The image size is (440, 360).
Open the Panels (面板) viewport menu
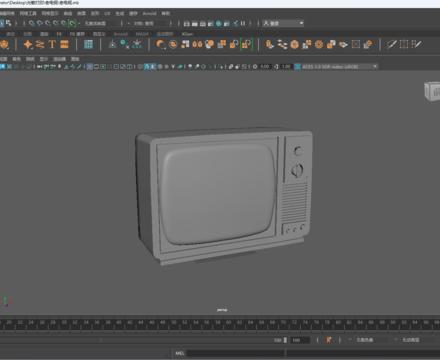coord(75,59)
